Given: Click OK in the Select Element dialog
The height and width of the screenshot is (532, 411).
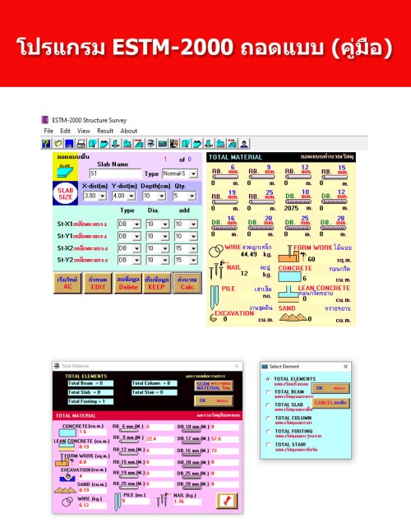Looking at the screenshot, I should 330,388.
